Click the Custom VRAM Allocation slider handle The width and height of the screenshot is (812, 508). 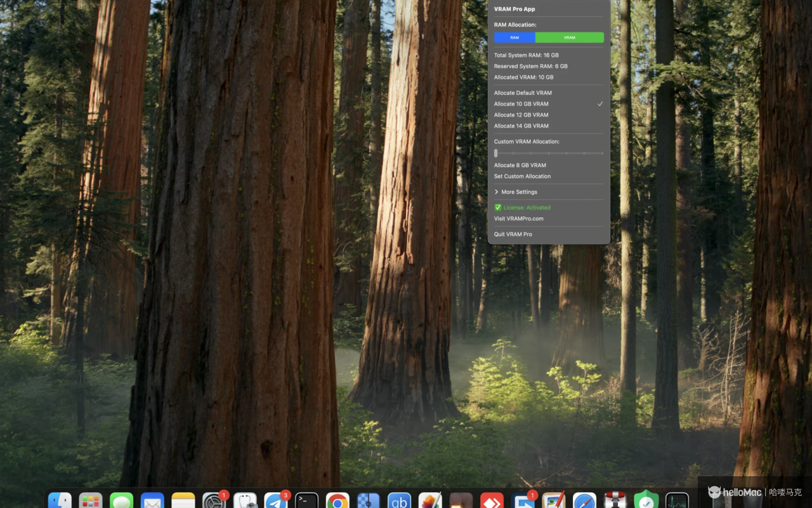(496, 153)
